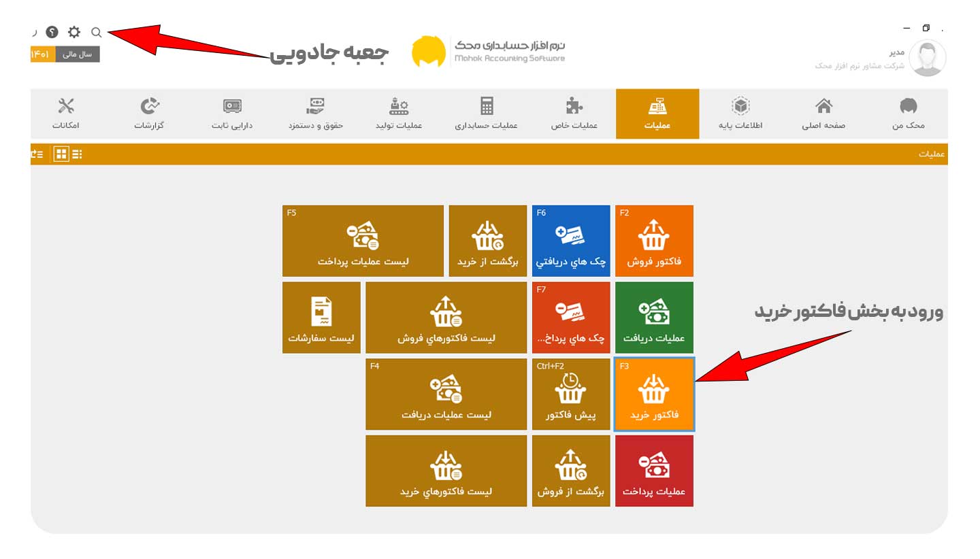This screenshot has height=559, width=980.
Task: Open the چک های دریافتی tile
Action: pos(571,241)
